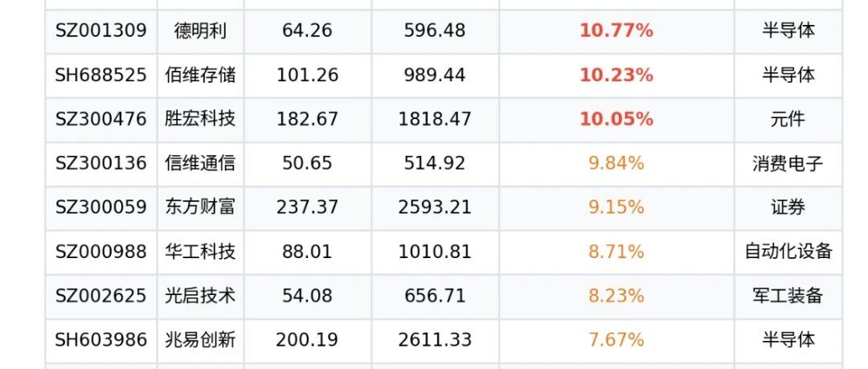Select the 200.19 value in 兆易创新 row
Image resolution: width=868 pixels, height=369 pixels.
coord(307,339)
